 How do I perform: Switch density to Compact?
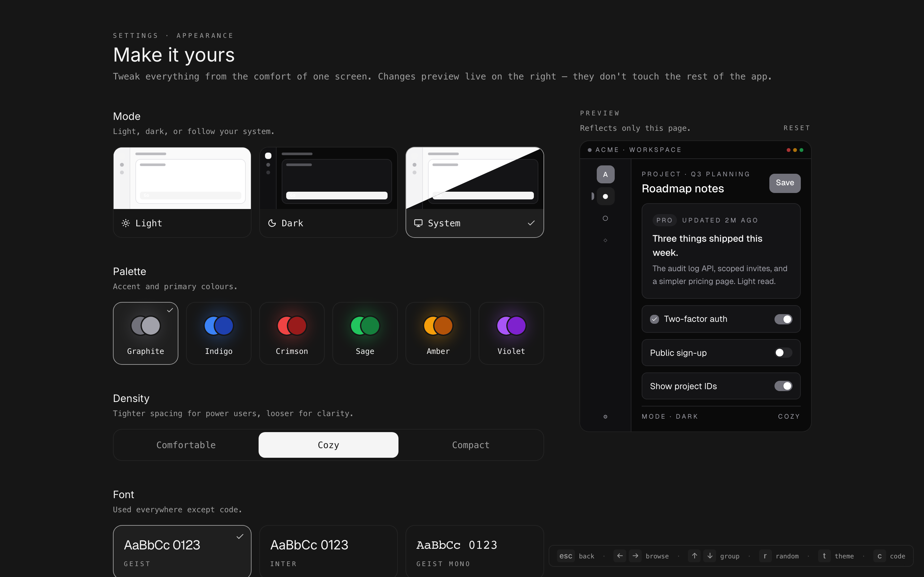(x=470, y=445)
